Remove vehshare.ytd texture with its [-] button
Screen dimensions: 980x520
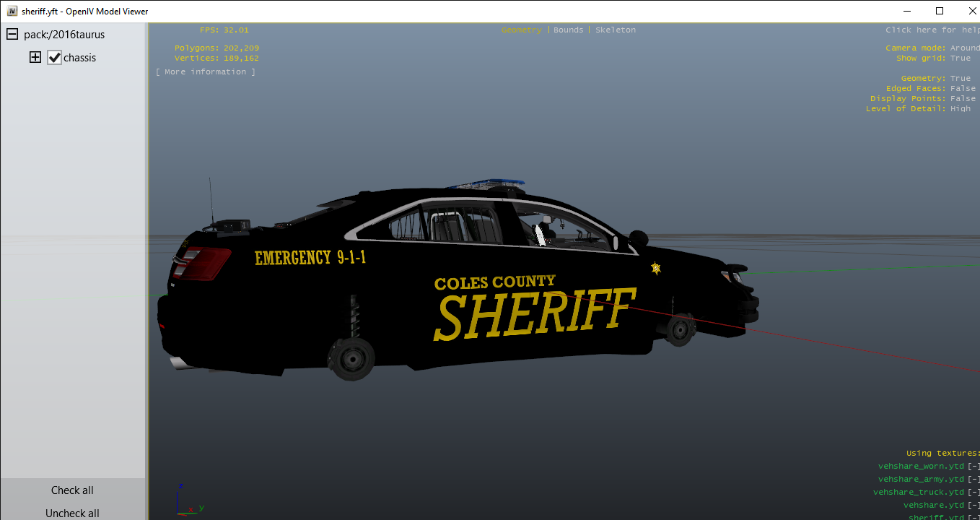(974, 506)
